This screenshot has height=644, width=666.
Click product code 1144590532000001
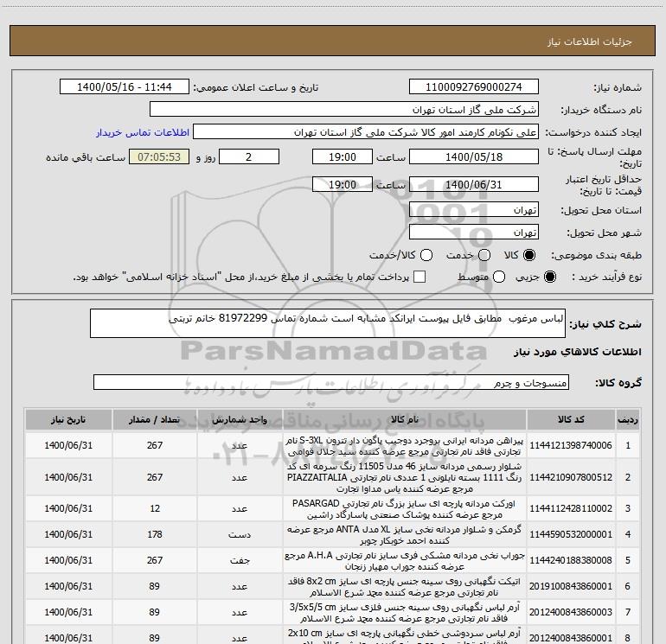point(571,534)
